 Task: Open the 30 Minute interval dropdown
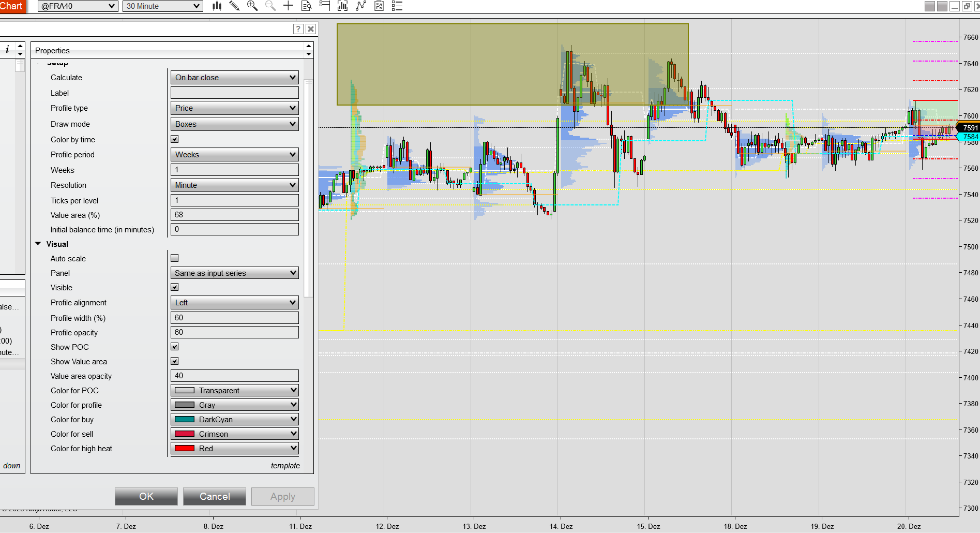coord(162,6)
